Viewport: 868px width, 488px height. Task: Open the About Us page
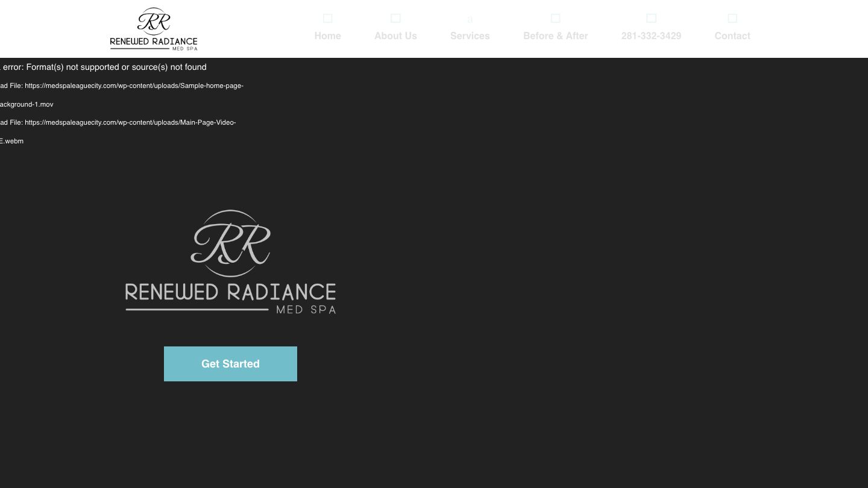(395, 36)
